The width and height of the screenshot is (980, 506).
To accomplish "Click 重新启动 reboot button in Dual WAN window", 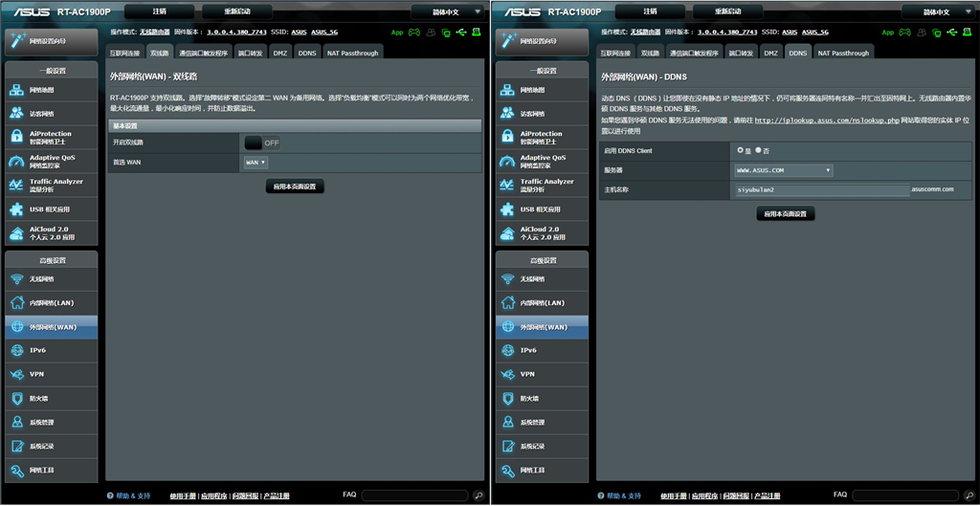I will click(x=237, y=11).
